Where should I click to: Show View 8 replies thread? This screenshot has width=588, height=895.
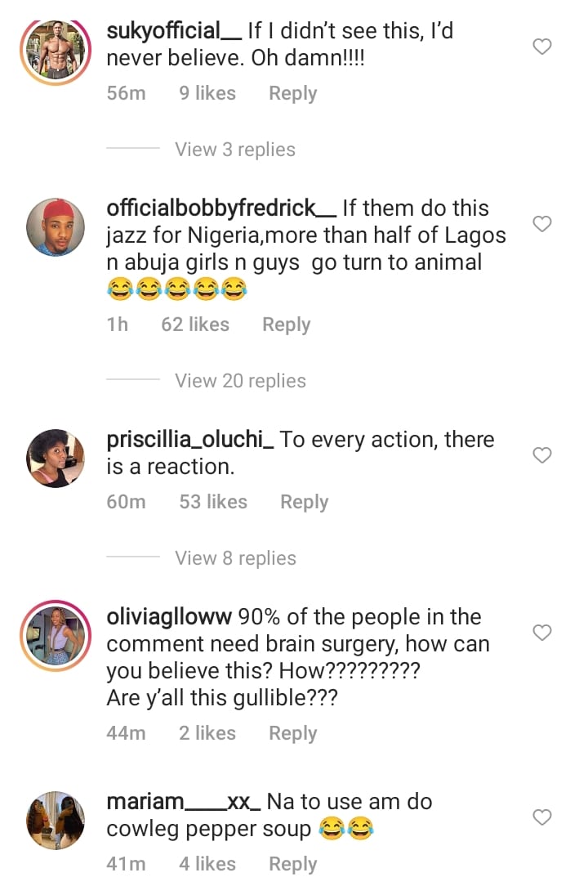[235, 558]
